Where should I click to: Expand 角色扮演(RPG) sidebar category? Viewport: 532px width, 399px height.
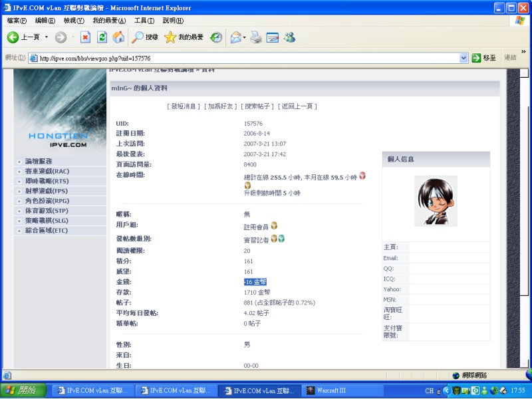47,201
